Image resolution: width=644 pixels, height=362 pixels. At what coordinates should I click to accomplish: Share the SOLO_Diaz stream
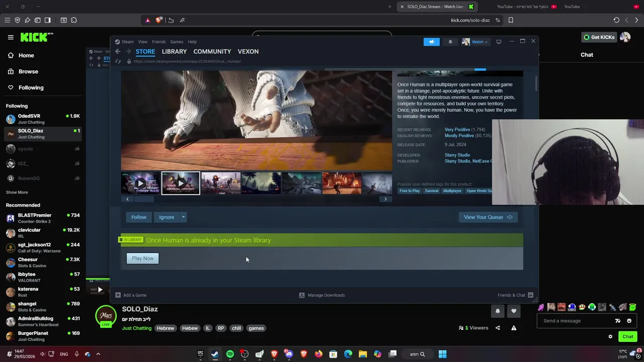point(498,328)
